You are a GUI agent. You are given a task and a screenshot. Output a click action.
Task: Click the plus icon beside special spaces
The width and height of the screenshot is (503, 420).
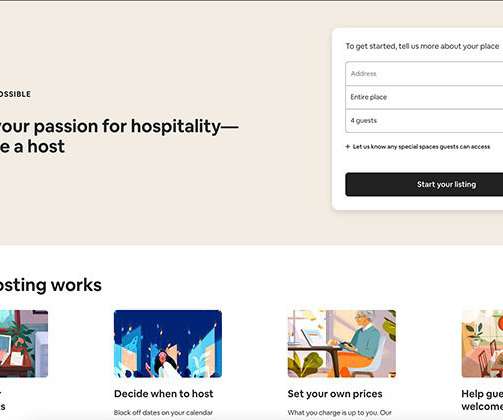(x=348, y=147)
